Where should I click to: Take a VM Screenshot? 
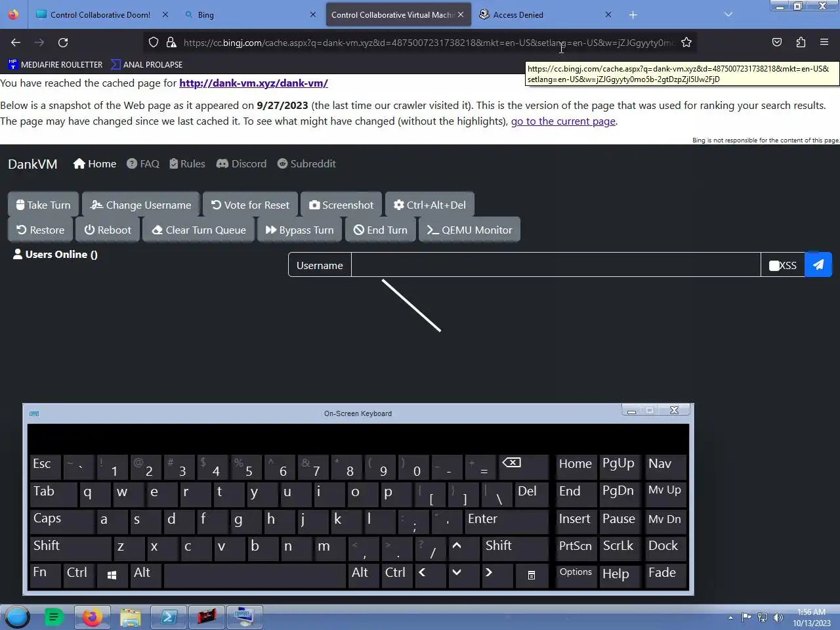tap(341, 205)
